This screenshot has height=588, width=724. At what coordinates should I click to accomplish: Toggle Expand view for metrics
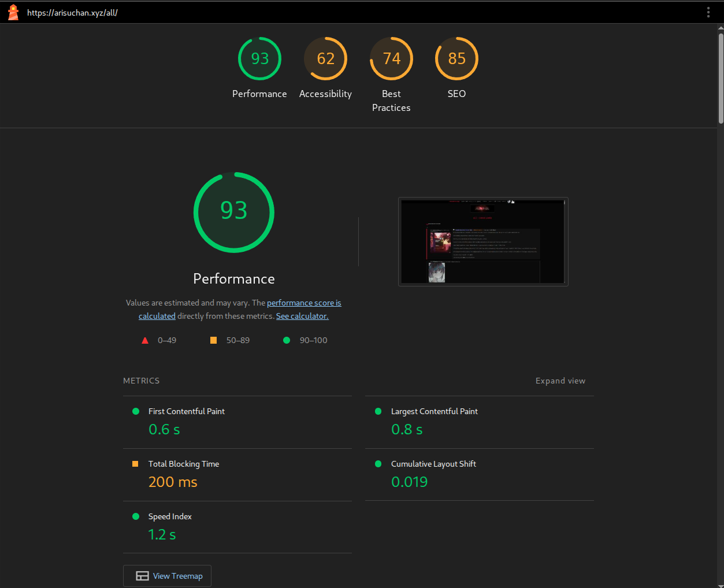[x=560, y=381]
